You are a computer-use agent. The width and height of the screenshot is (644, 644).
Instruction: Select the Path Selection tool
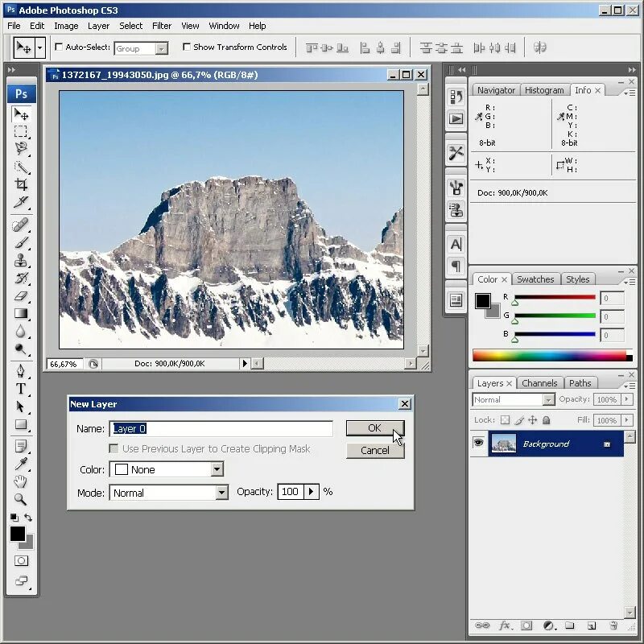pos(21,407)
